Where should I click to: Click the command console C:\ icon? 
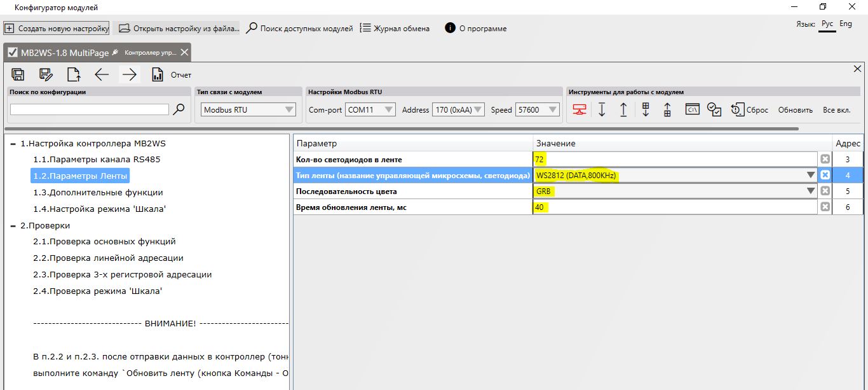point(692,109)
